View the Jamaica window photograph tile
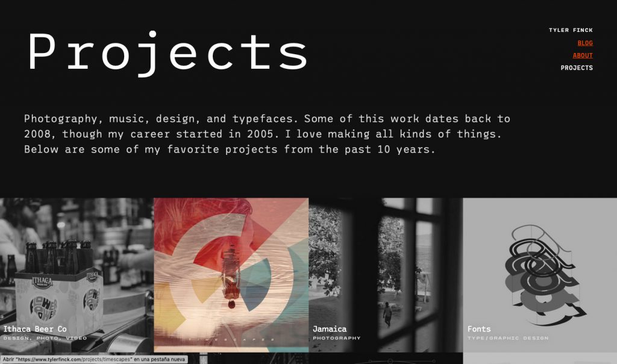 click(386, 275)
